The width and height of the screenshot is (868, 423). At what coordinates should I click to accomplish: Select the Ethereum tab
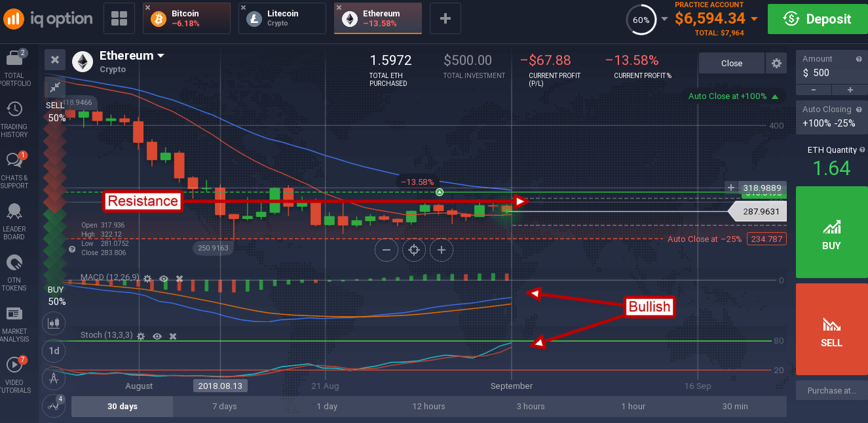pyautogui.click(x=378, y=18)
